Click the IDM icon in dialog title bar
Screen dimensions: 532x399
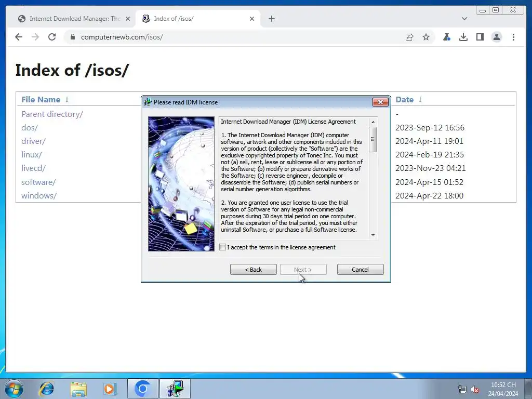point(148,102)
